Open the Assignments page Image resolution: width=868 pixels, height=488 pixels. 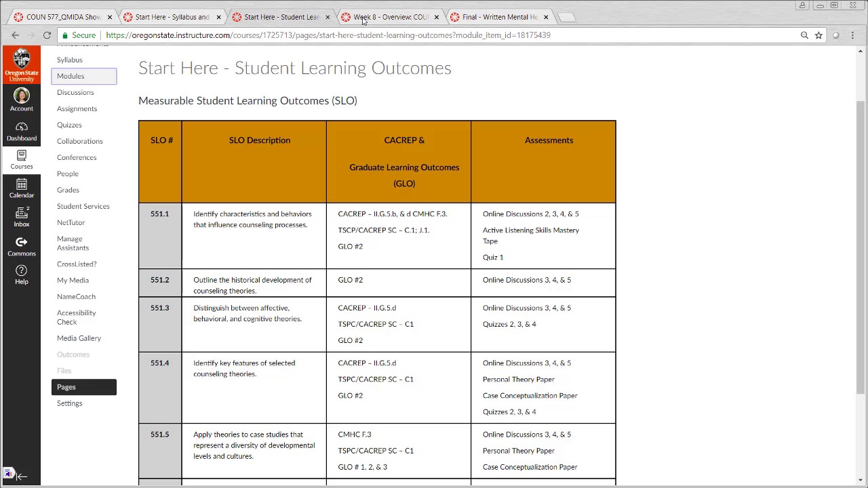coord(77,108)
